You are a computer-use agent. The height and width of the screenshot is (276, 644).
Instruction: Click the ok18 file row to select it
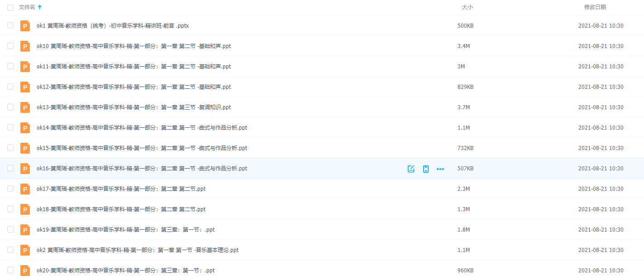[x=121, y=209]
